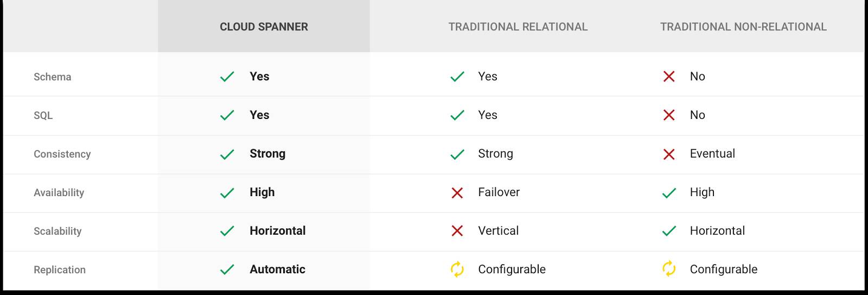Click the Scalability row label
This screenshot has height=295, width=868.
pos(58,231)
